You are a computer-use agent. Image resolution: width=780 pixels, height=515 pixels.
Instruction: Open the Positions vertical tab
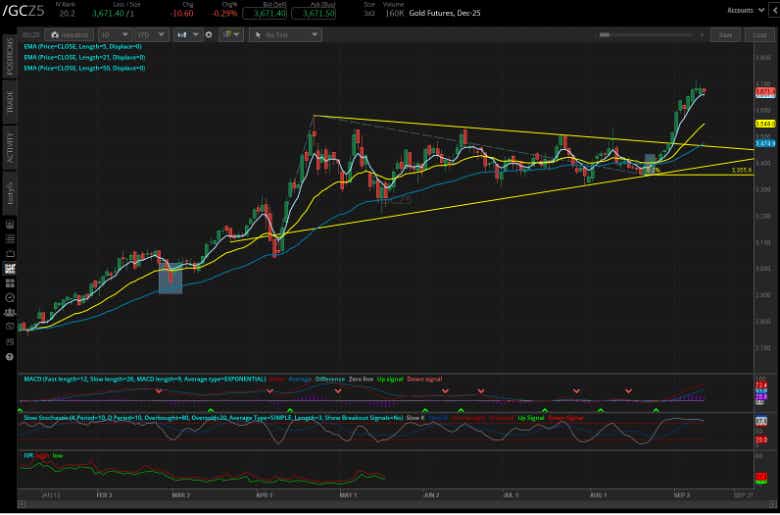pyautogui.click(x=9, y=56)
